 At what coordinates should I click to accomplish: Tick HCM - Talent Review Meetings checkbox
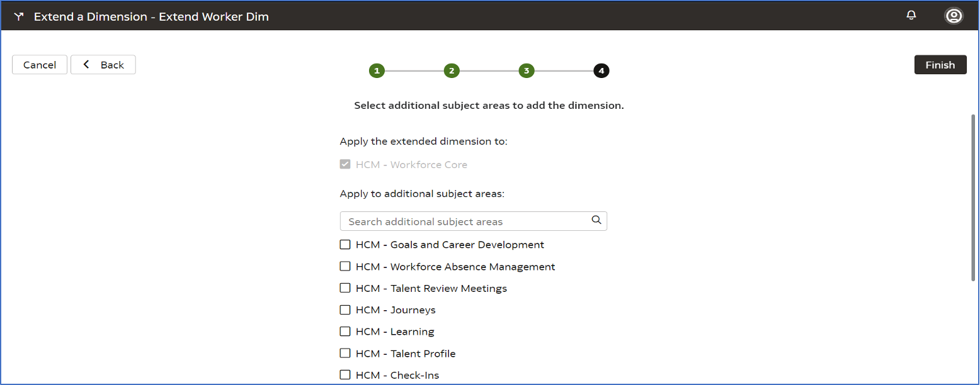coord(345,288)
